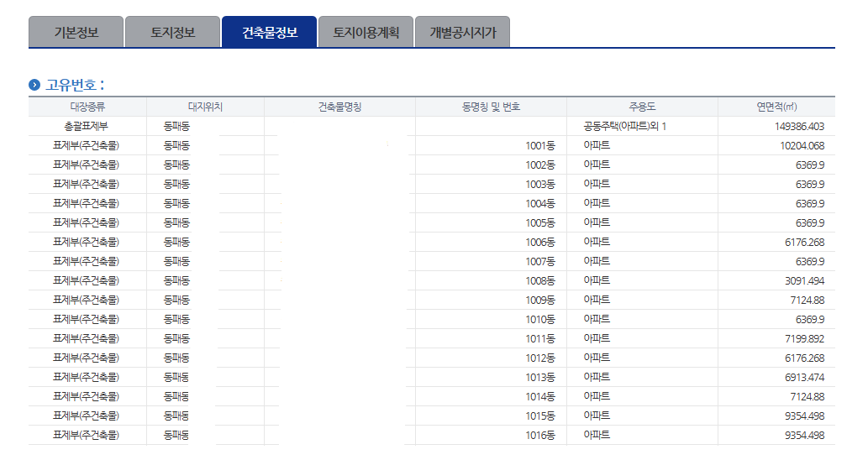Click 1015동 area value 9354.498

pyautogui.click(x=804, y=416)
